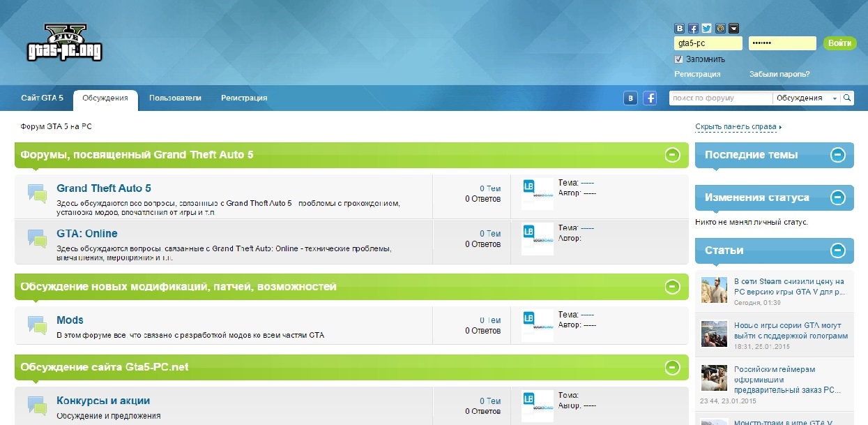The height and width of the screenshot is (425, 868).
Task: Open the last-post avatar in the Mods row
Action: 538,325
